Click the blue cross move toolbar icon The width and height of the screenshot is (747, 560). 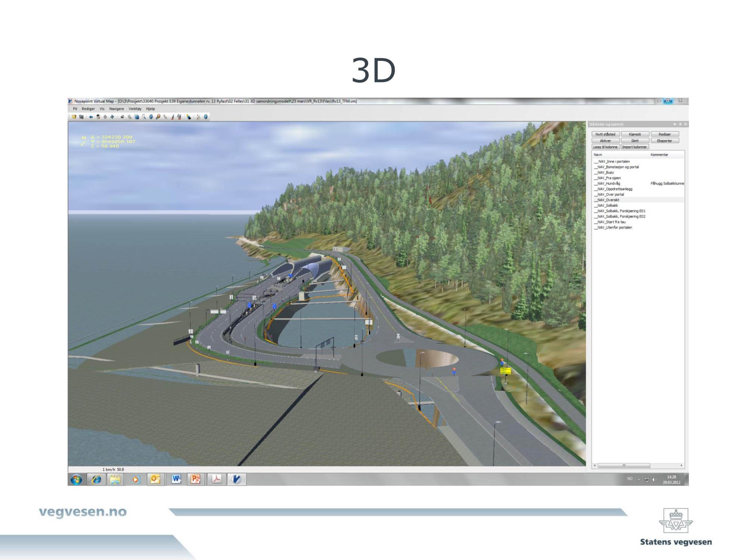(x=112, y=117)
